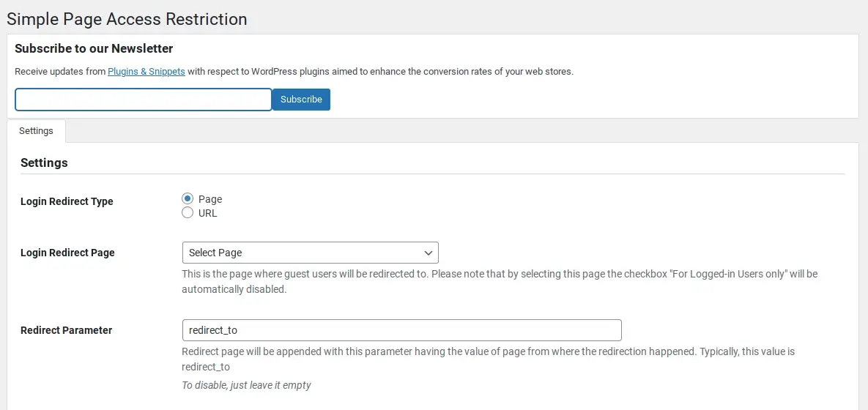Image resolution: width=868 pixels, height=410 pixels.
Task: Open the Select Page dropdown
Action: (x=310, y=253)
